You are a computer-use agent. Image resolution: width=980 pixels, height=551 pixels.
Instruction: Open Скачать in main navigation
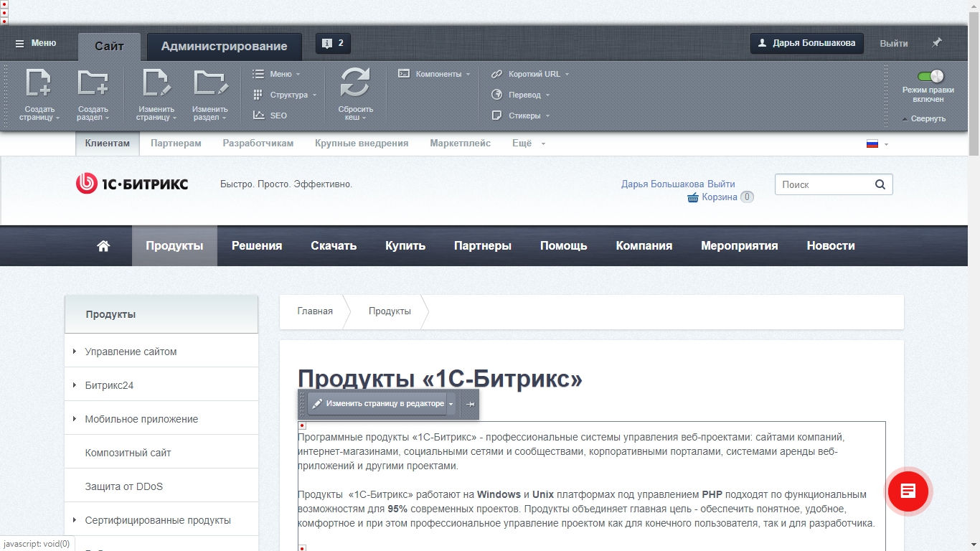[x=334, y=246]
